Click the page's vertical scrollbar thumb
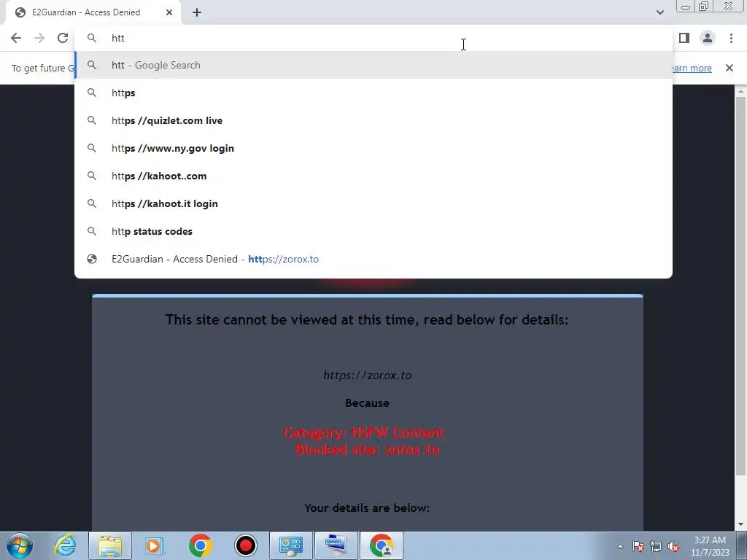 [x=740, y=286]
